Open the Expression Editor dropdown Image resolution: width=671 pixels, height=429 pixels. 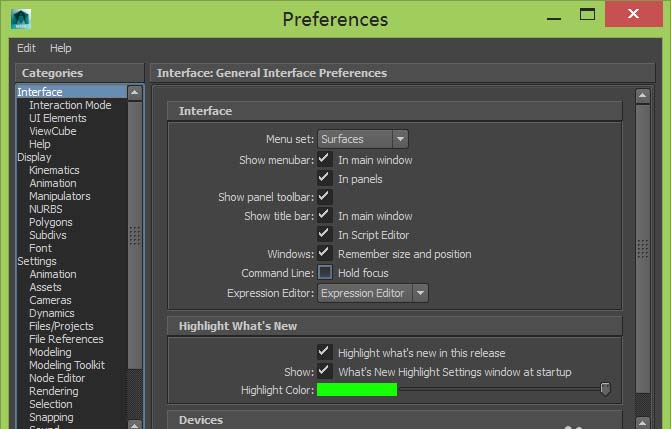pyautogui.click(x=373, y=293)
